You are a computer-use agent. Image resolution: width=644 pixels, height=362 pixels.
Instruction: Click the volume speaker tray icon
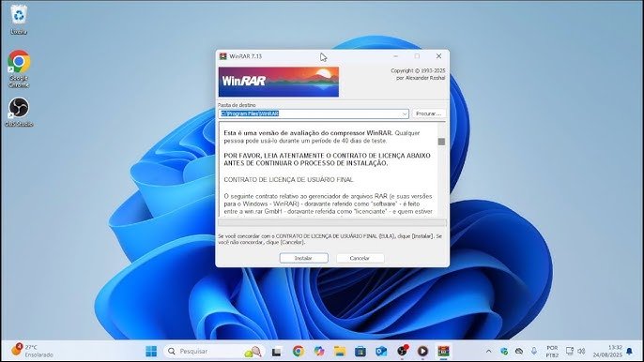581,352
